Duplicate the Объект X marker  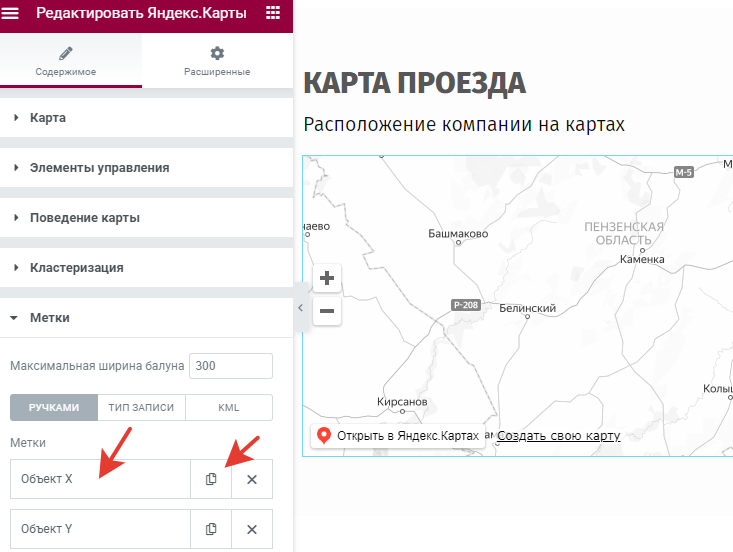coord(211,479)
